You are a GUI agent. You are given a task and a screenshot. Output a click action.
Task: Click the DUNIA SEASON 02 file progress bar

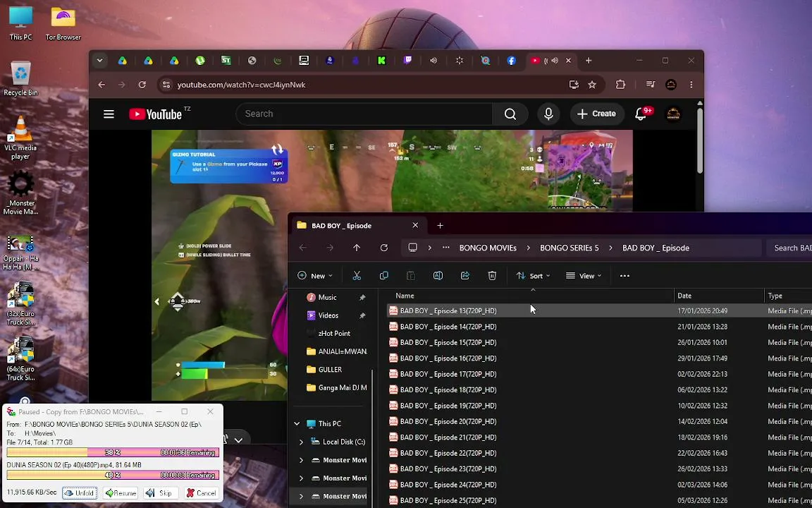(x=113, y=476)
